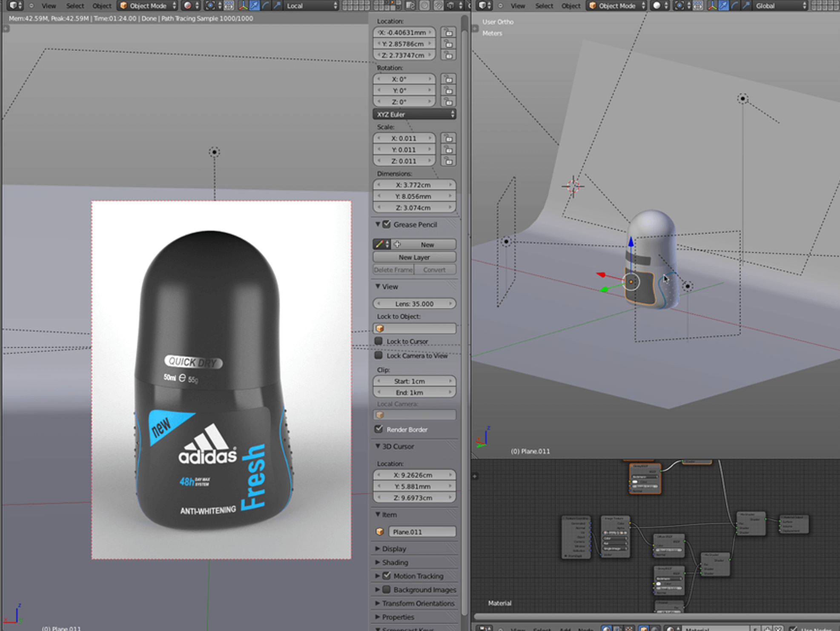This screenshot has height=631, width=840.
Task: Open viewport shading selector in left viewport header
Action: [x=191, y=6]
